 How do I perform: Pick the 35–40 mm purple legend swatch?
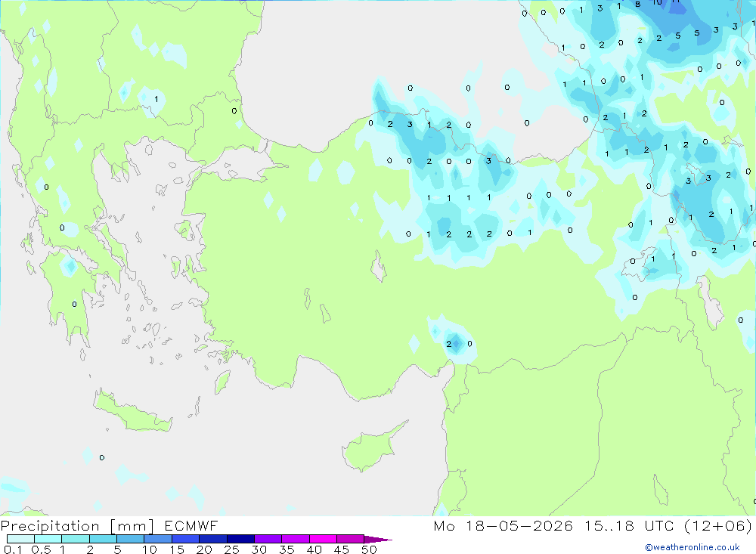[296, 539]
